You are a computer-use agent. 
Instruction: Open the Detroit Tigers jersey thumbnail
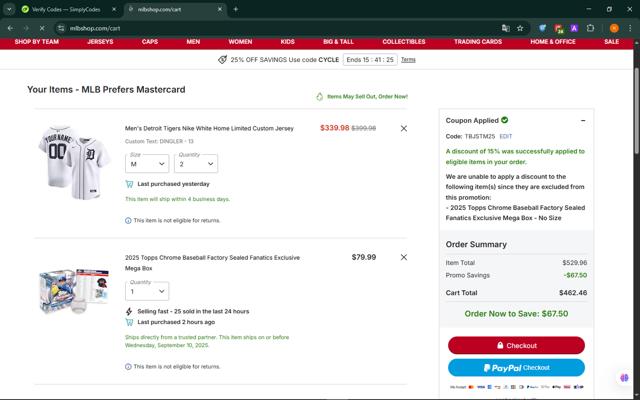pyautogui.click(x=74, y=162)
